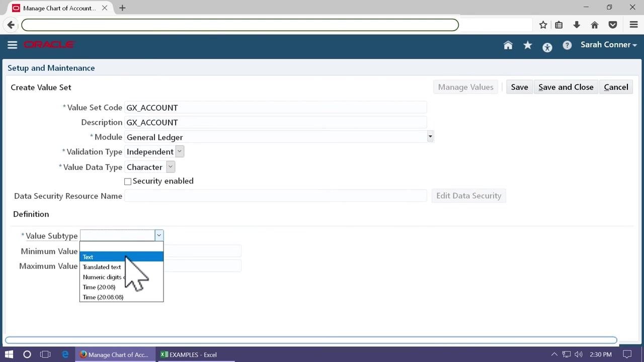Select Time (20:08) option
This screenshot has height=362, width=644.
click(121, 287)
